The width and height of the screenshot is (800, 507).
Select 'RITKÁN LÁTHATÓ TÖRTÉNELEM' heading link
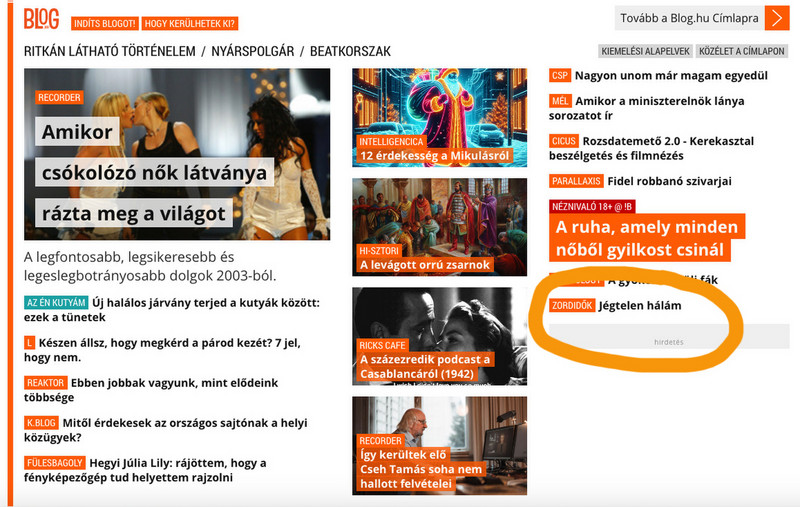click(x=110, y=52)
